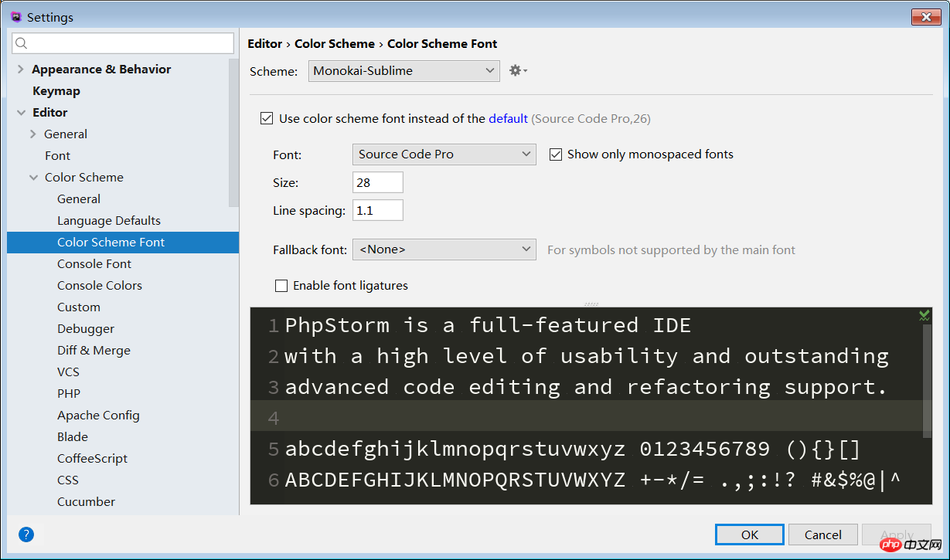
Task: Toggle 'Use color scheme font' checkbox
Action: 267,118
